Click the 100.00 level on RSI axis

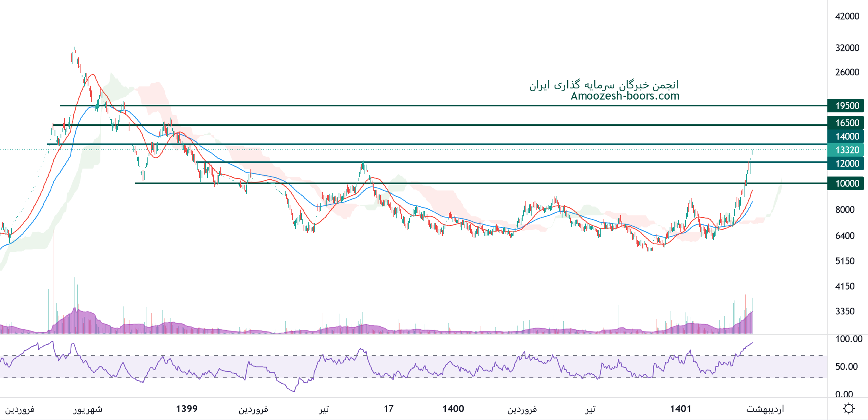[849, 339]
